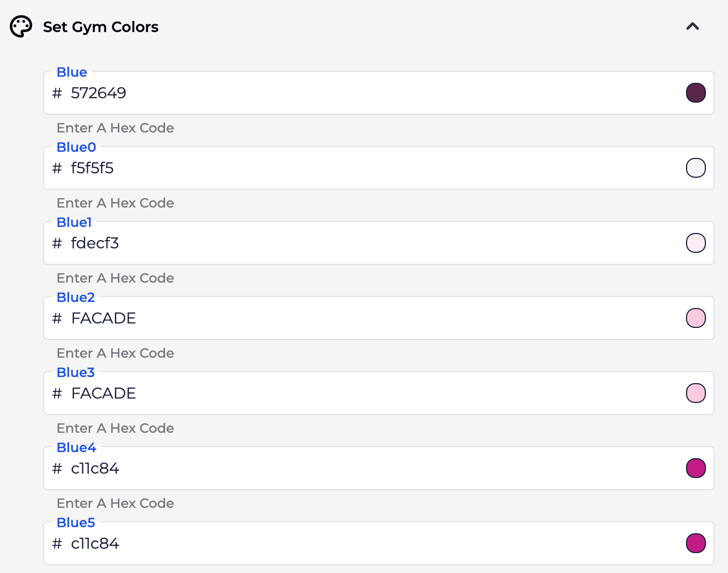Collapse the Set Gym Colors section
This screenshot has width=728, height=573.
(692, 26)
